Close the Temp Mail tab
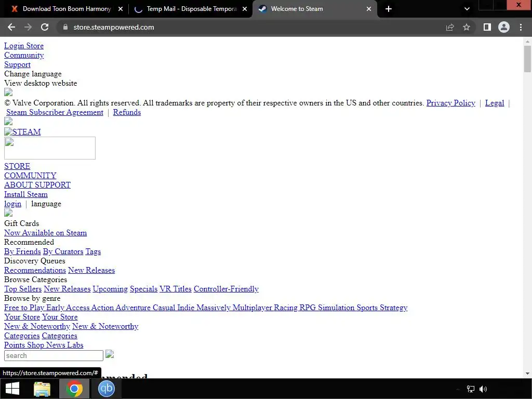This screenshot has height=399, width=532. point(245,9)
